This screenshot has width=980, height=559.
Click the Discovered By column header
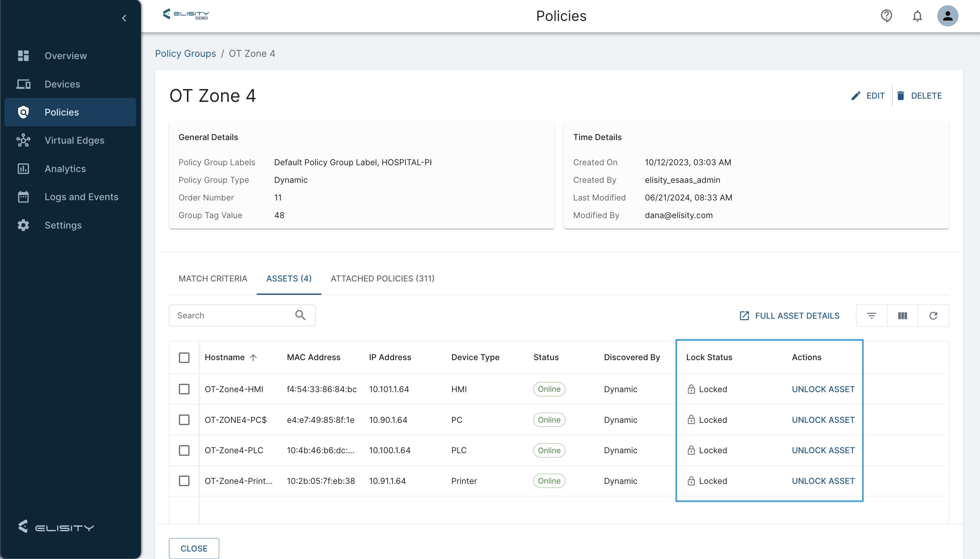pyautogui.click(x=632, y=357)
